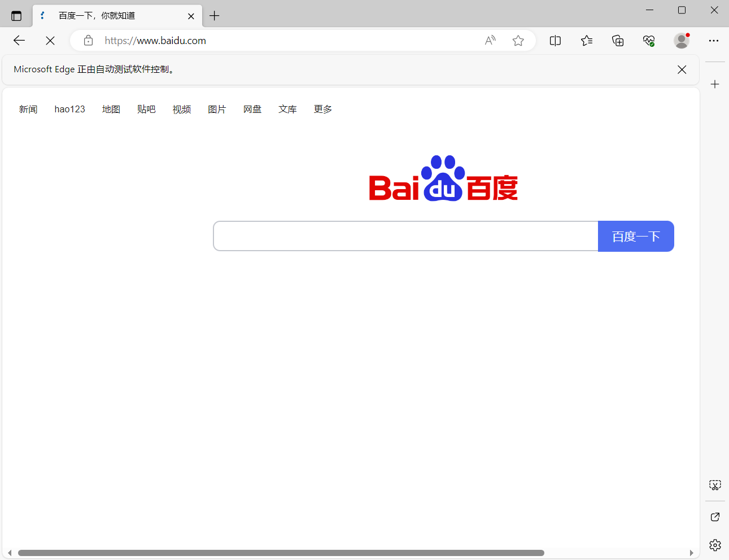Open the tab actions menu icon
This screenshot has width=729, height=560.
pyautogui.click(x=16, y=16)
